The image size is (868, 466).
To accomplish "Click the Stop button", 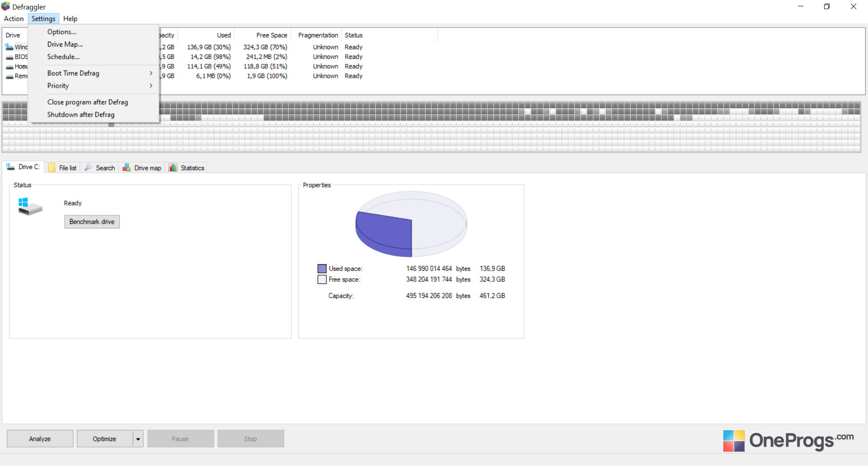I will tap(250, 439).
